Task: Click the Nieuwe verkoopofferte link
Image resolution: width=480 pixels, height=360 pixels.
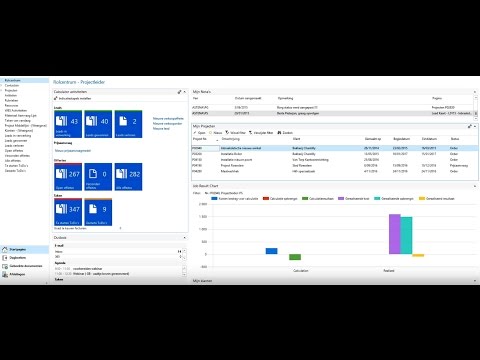Action: [x=168, y=119]
